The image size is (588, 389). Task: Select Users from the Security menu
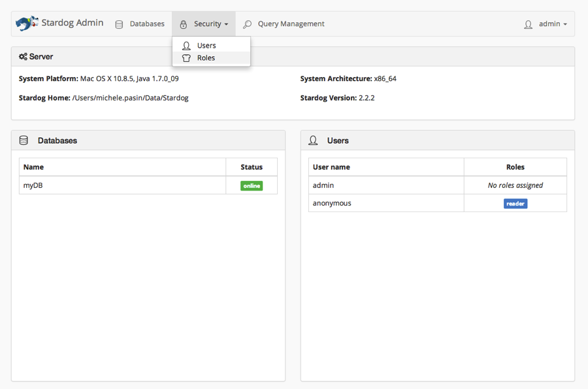(206, 46)
